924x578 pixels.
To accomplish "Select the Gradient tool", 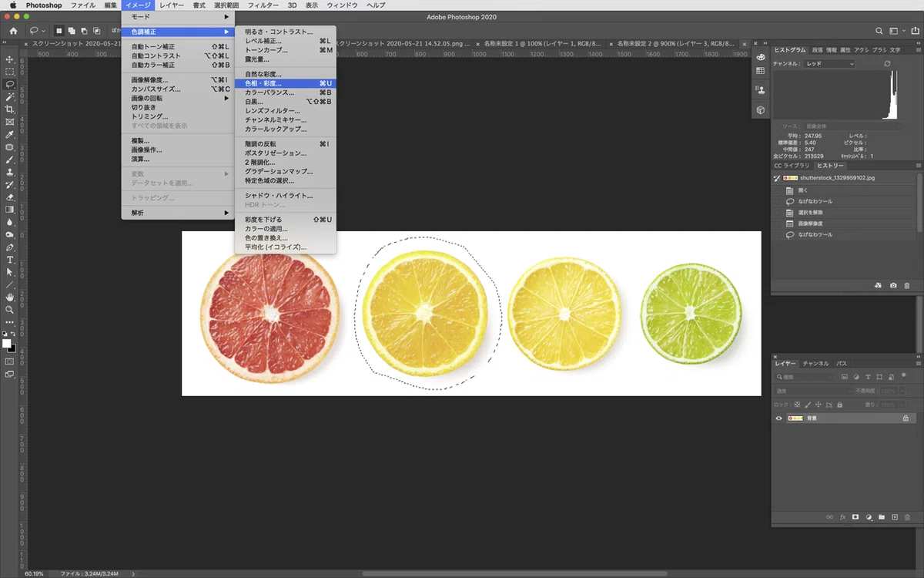I will coord(10,210).
